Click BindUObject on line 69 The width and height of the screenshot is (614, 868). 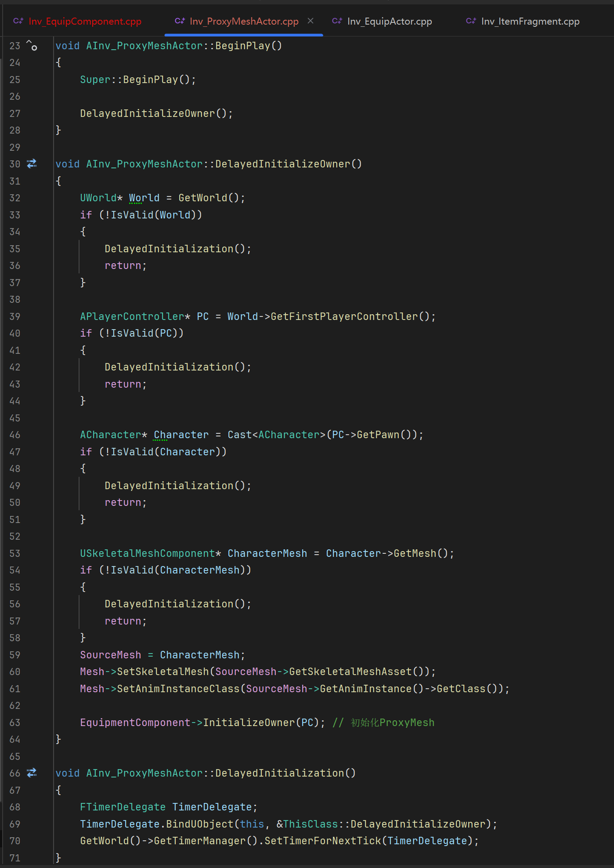(x=199, y=824)
